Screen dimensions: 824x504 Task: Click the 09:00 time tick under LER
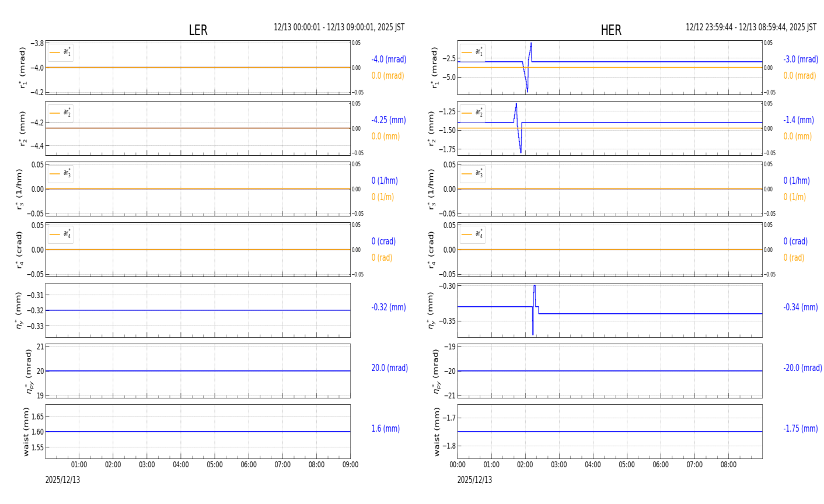[x=350, y=465]
